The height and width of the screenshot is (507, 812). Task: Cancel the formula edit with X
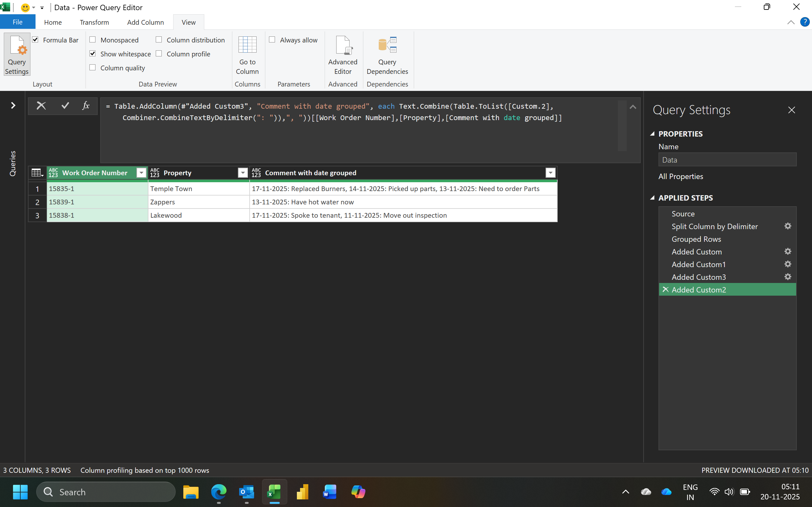coord(41,106)
